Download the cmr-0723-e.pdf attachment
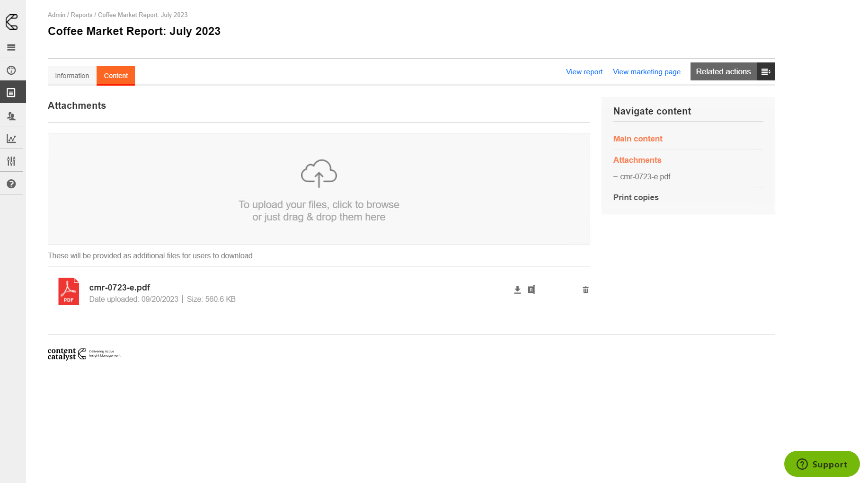This screenshot has width=868, height=483. (x=517, y=290)
